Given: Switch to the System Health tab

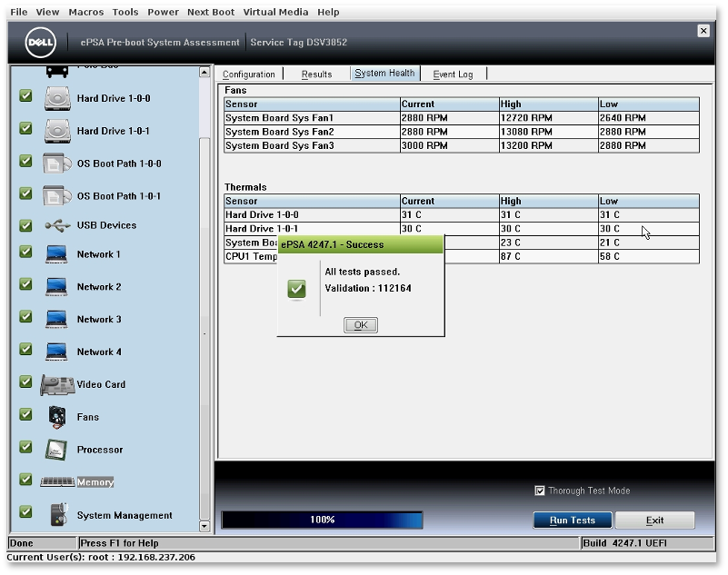Looking at the screenshot, I should [384, 74].
